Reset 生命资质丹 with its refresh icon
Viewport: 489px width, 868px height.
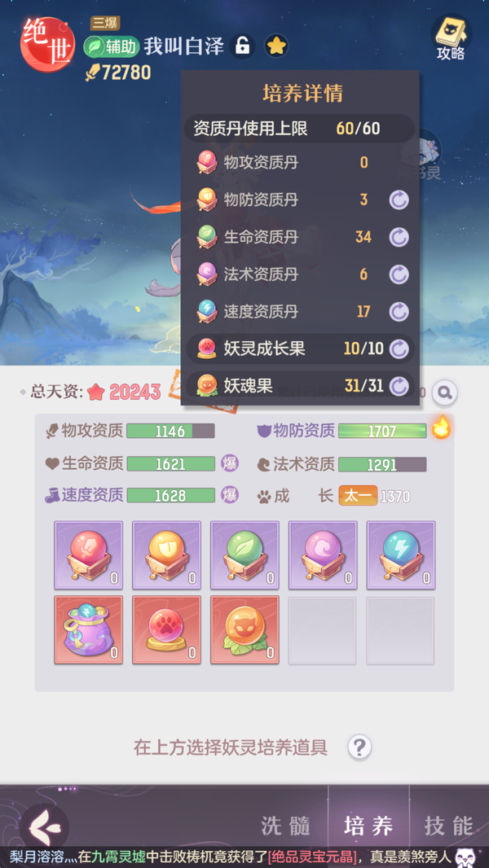(x=399, y=237)
